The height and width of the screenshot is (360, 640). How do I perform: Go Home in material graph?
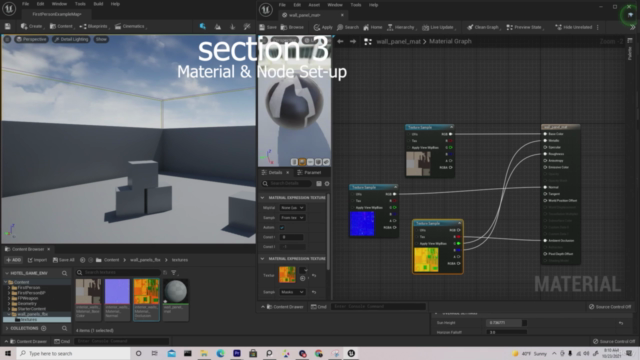pos(373,27)
